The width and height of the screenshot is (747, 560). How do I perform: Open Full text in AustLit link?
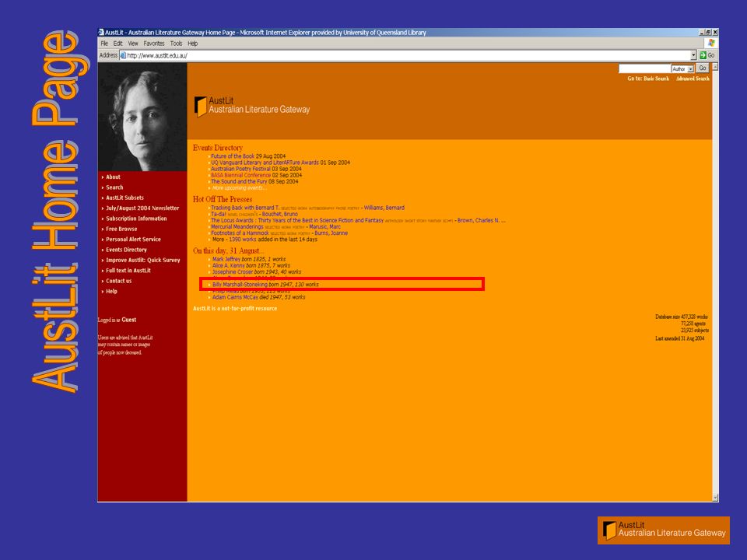[128, 271]
